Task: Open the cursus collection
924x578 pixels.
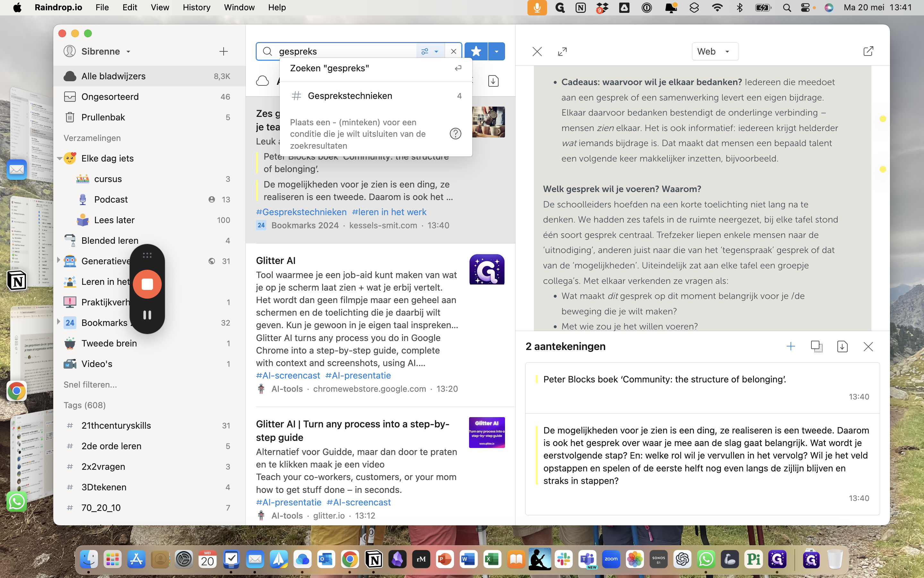Action: tap(149, 179)
